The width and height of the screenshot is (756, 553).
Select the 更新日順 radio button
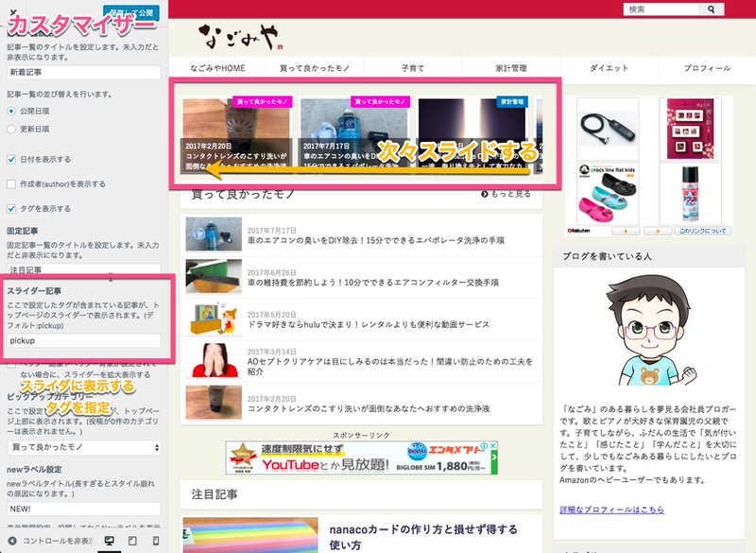[x=11, y=129]
